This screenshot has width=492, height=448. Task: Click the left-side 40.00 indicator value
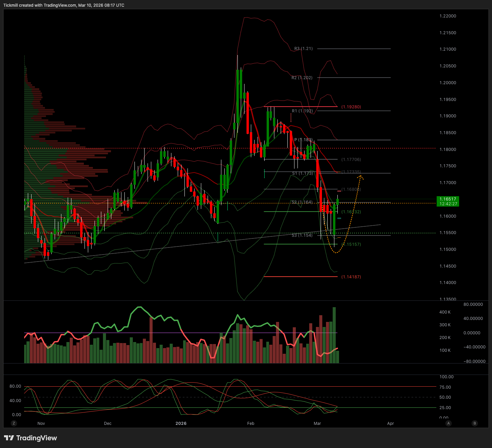coord(15,401)
